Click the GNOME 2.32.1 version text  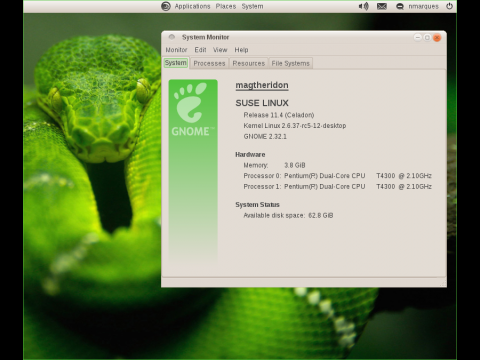pyautogui.click(x=265, y=136)
